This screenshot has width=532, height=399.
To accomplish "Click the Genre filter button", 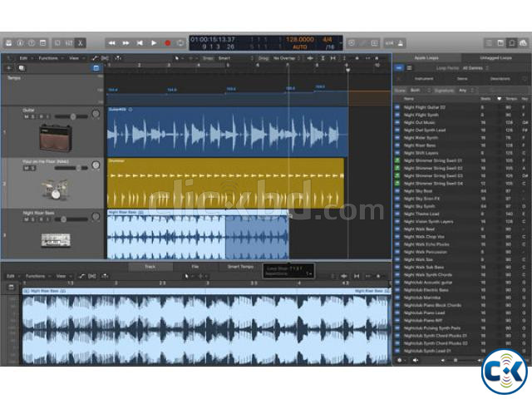I will [462, 79].
